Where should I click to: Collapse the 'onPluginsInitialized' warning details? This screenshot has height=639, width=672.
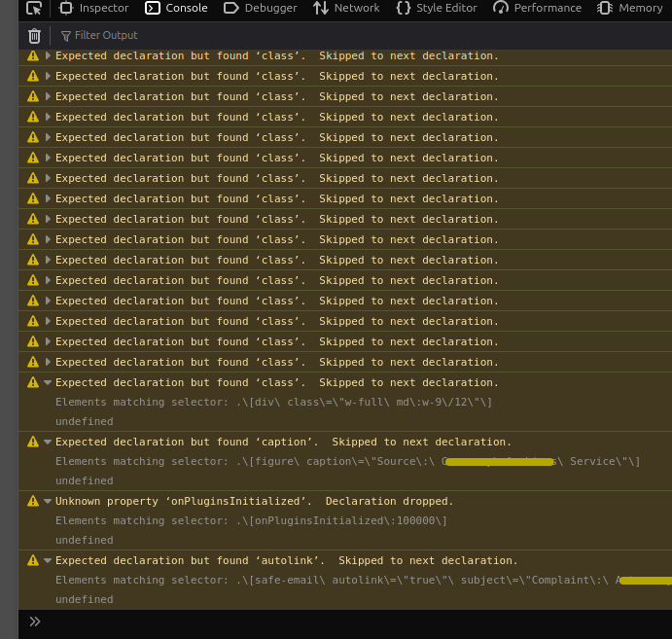pos(48,501)
